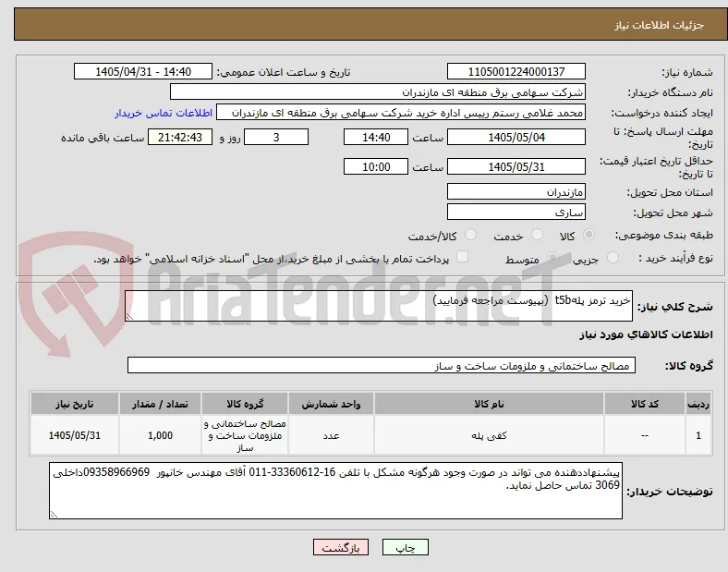Screen dimensions: 728x572
Task: Click the unit cell عدد
Action: (x=331, y=435)
